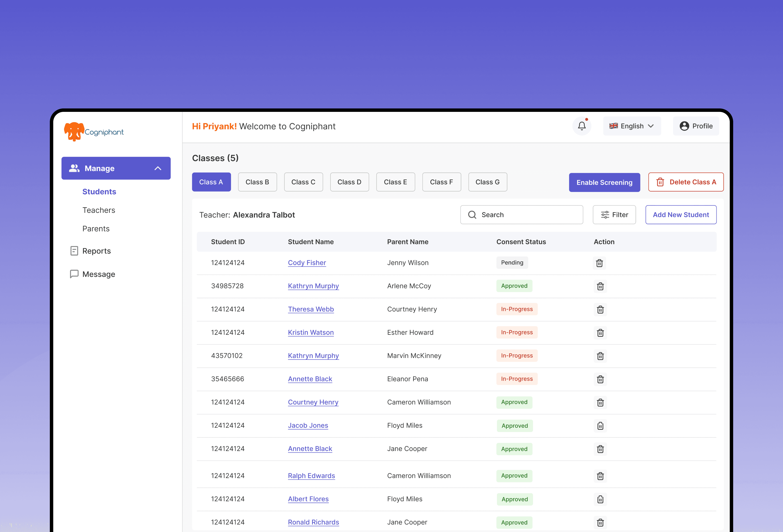The width and height of the screenshot is (783, 532).
Task: Delete Cody Fisher's row with trash icon
Action: tap(599, 263)
